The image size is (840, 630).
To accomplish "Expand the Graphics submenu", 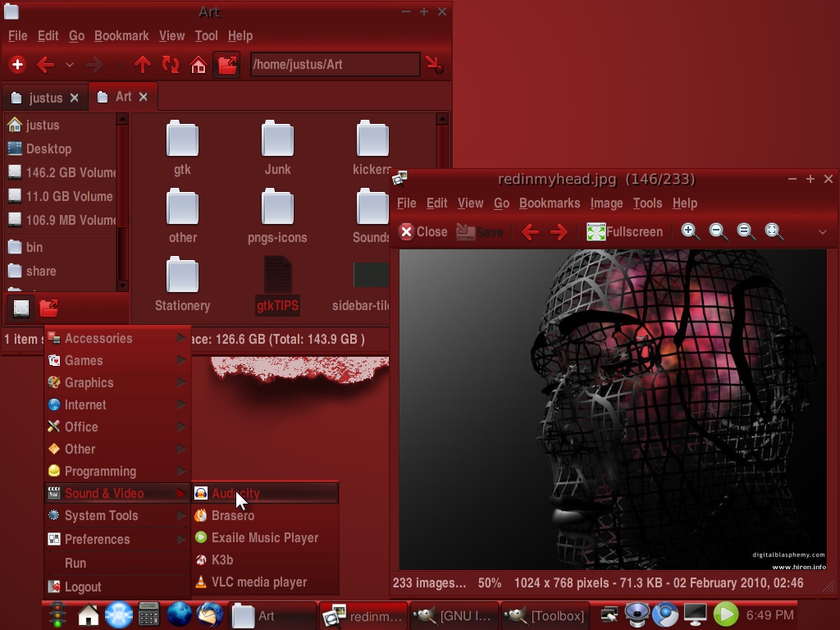I will 117,382.
